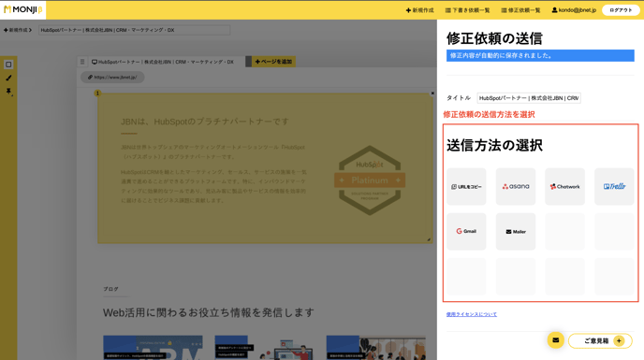Click the yellow mail round button

[x=555, y=340]
